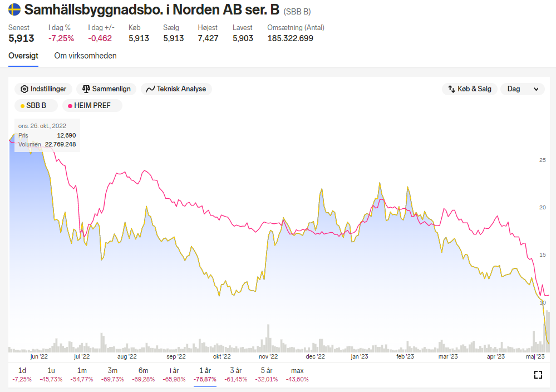The width and height of the screenshot is (556, 392).
Task: Click Indstillinger button label
Action: pos(48,89)
